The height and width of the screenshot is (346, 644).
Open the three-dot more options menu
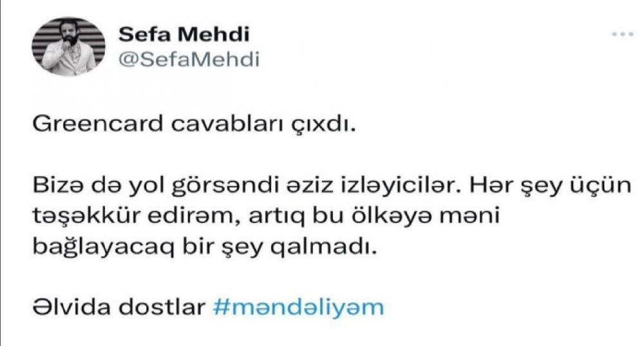(619, 35)
